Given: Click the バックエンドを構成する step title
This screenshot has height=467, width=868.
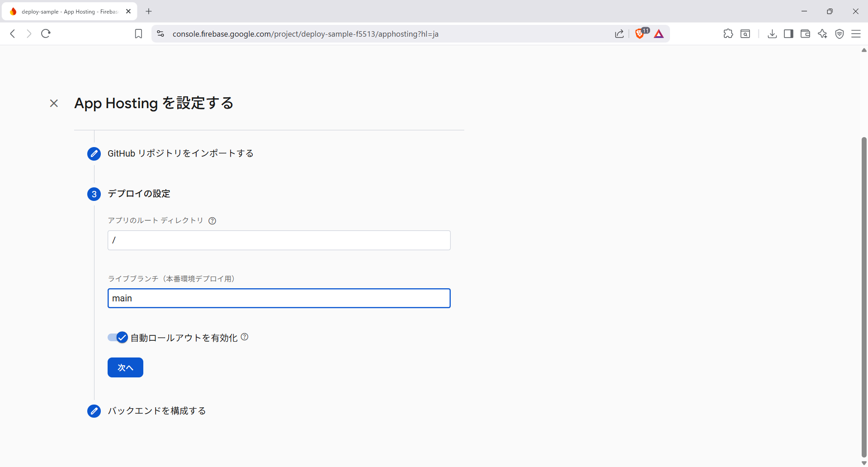Looking at the screenshot, I should (157, 411).
